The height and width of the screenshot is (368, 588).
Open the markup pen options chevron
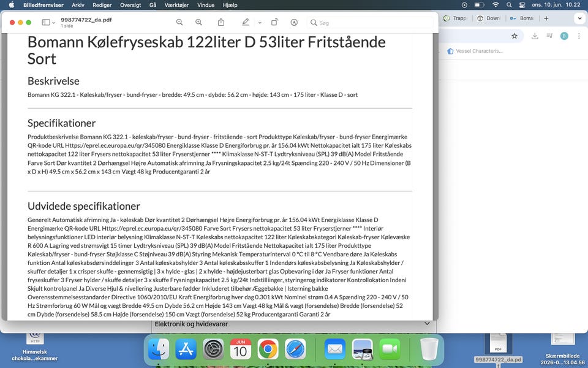260,23
